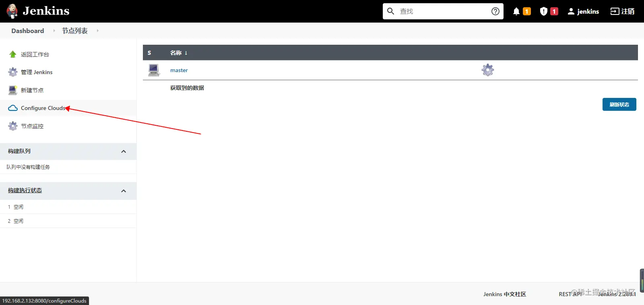Open 管理 Jenkins menu item

[37, 72]
